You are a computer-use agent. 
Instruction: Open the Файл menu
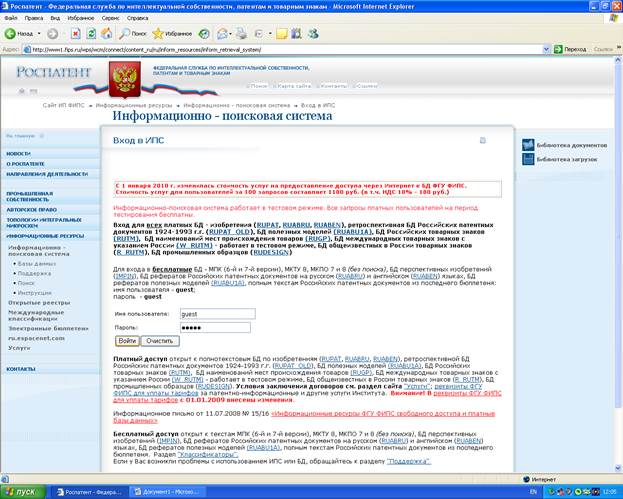(11, 18)
